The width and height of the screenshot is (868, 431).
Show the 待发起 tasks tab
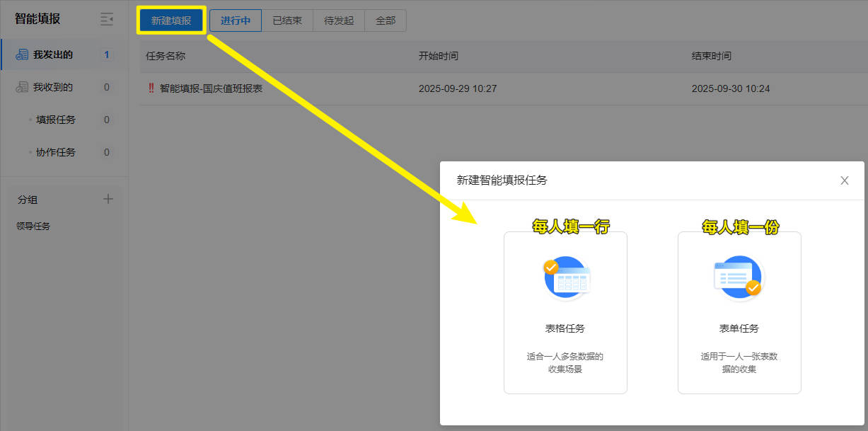(339, 21)
